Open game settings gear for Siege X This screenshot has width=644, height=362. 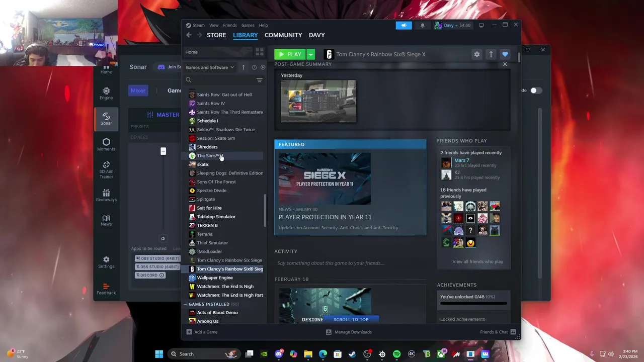point(476,54)
